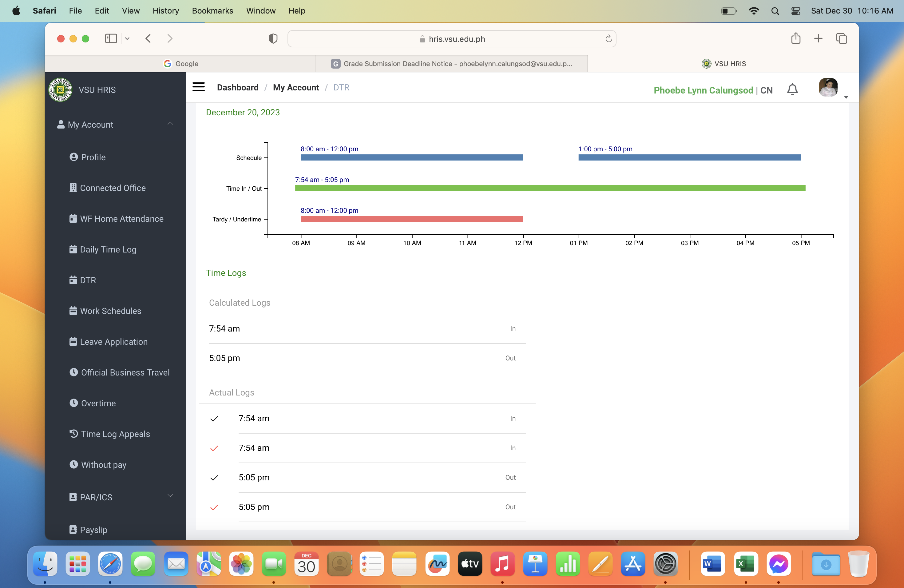The width and height of the screenshot is (904, 588).
Task: Click the hamburger menu icon
Action: click(198, 87)
